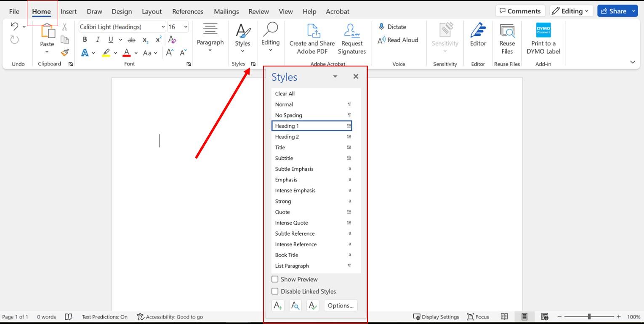Click the Share button
Viewport: 644px width, 324px height.
pyautogui.click(x=614, y=11)
